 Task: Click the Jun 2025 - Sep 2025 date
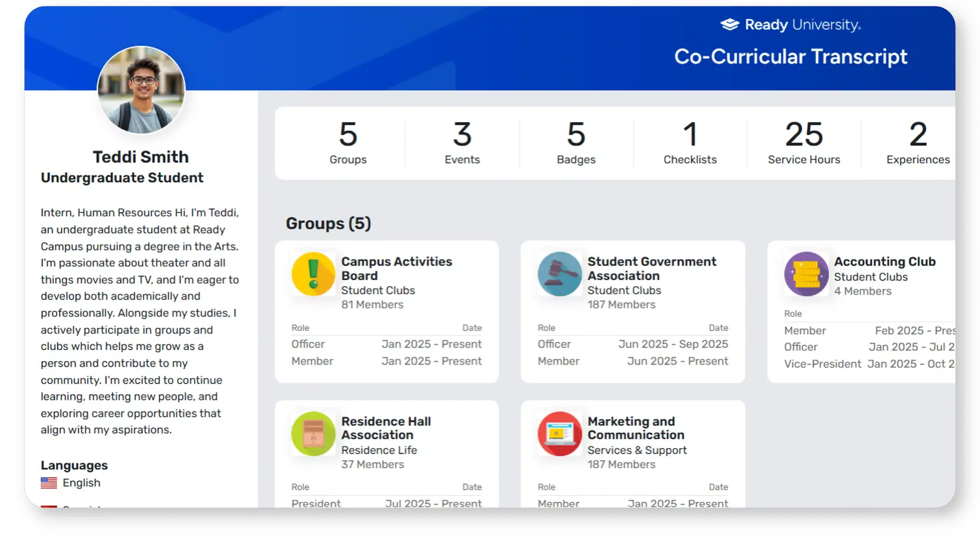click(x=673, y=344)
